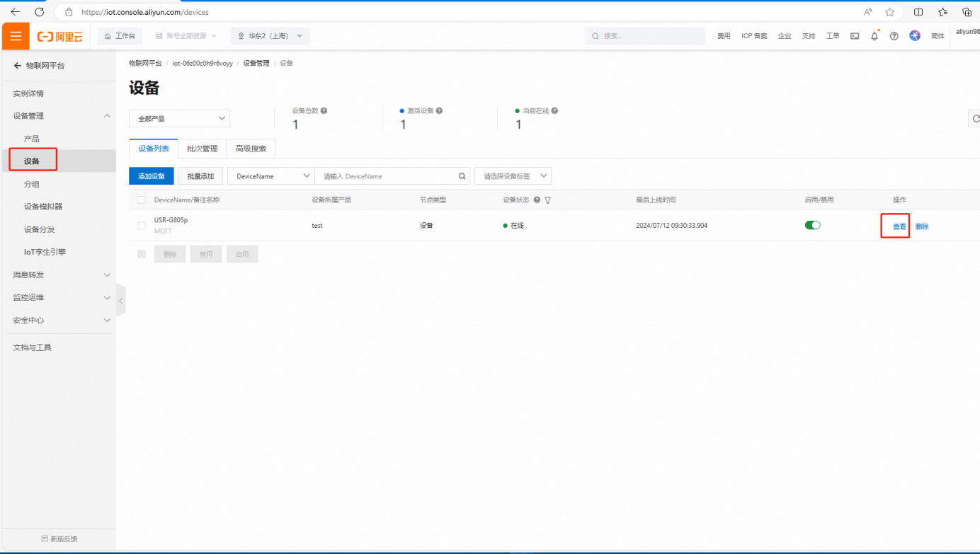Click the browser refresh button
This screenshot has height=554, width=980.
click(40, 12)
